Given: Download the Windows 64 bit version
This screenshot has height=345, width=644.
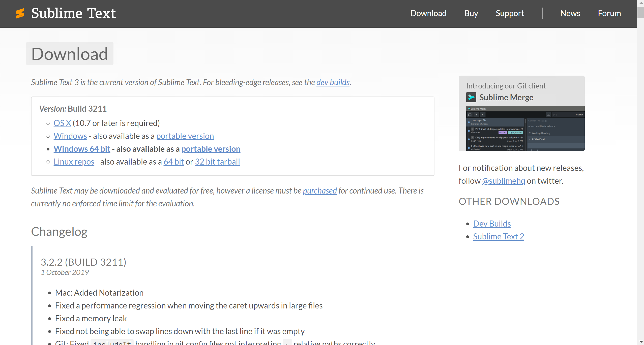Looking at the screenshot, I should pos(81,149).
